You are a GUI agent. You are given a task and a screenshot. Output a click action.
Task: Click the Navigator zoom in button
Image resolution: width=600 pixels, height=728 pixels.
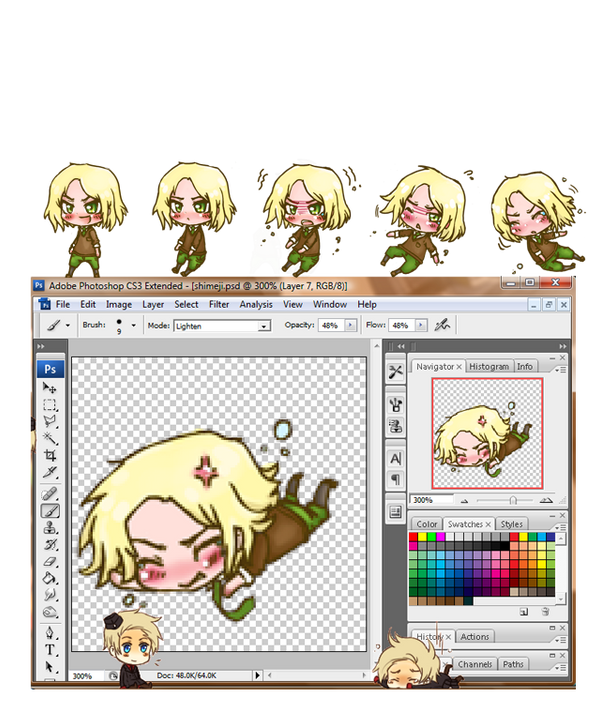tap(546, 500)
